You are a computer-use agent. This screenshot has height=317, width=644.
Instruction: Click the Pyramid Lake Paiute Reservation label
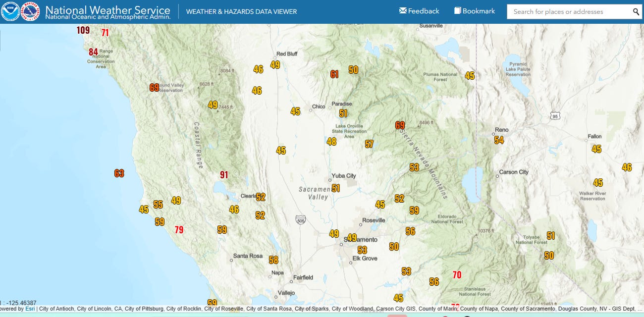pyautogui.click(x=518, y=69)
